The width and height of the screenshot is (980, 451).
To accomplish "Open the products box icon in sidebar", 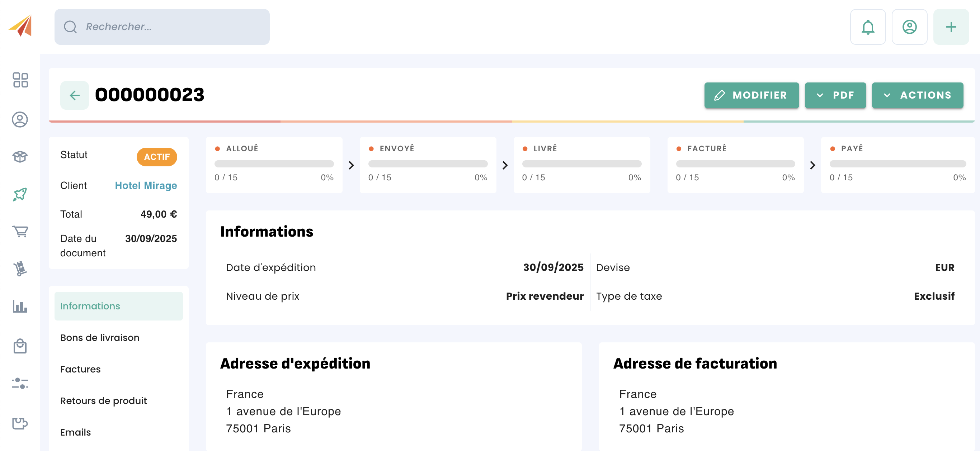I will (x=20, y=156).
